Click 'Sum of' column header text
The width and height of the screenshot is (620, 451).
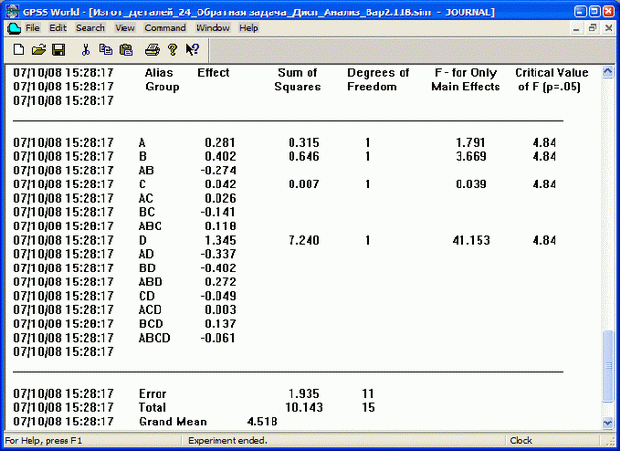[x=297, y=73]
